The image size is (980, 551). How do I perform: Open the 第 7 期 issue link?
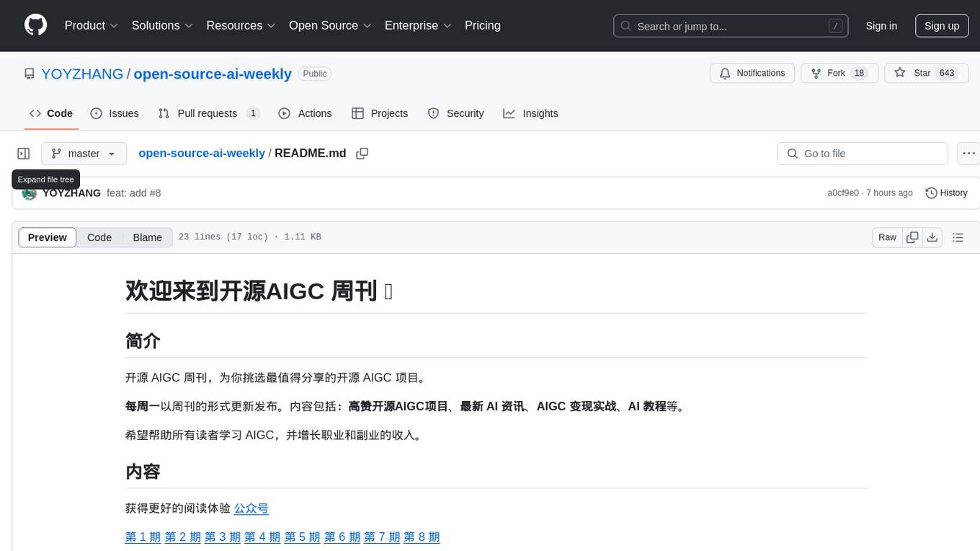(382, 537)
